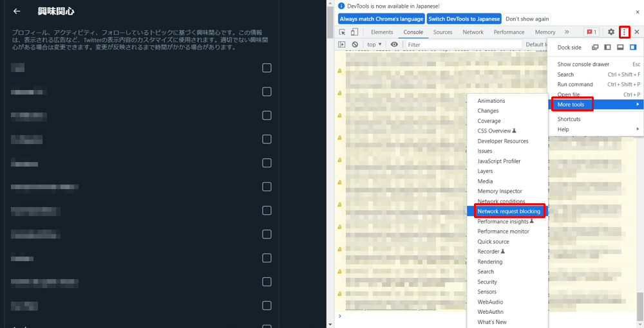Click Always match Chrome's language button
Viewport: 644px width, 328px height.
point(381,19)
